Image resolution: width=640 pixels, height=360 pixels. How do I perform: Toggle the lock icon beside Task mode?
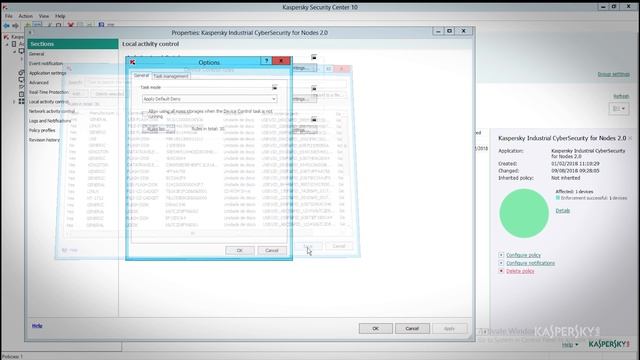coord(275,87)
